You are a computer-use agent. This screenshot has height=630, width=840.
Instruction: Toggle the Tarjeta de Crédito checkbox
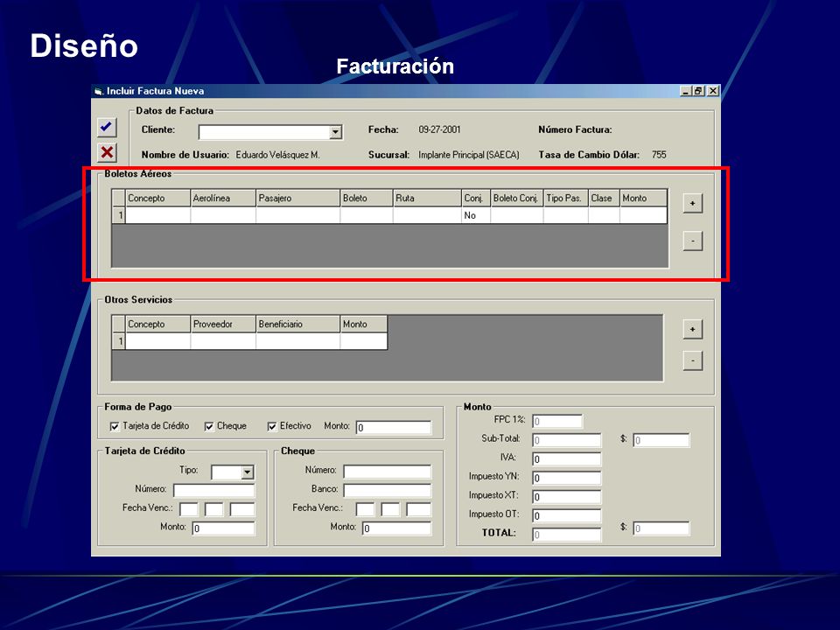(x=114, y=426)
